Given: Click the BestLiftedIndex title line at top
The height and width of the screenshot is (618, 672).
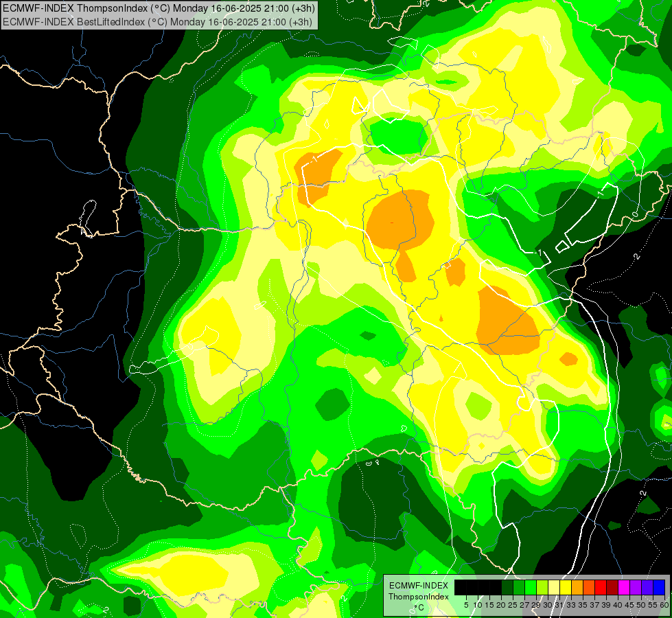Looking at the screenshot, I should point(157,22).
